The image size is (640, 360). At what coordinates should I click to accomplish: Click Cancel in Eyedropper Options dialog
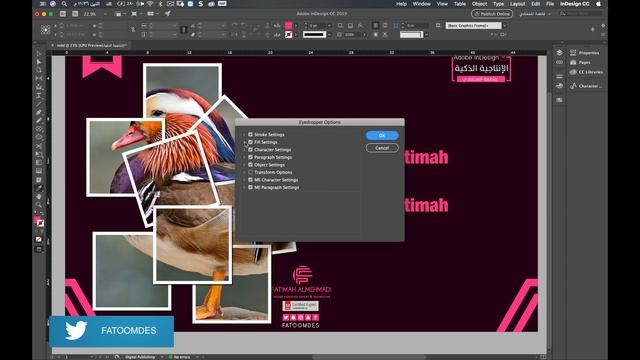coord(382,148)
